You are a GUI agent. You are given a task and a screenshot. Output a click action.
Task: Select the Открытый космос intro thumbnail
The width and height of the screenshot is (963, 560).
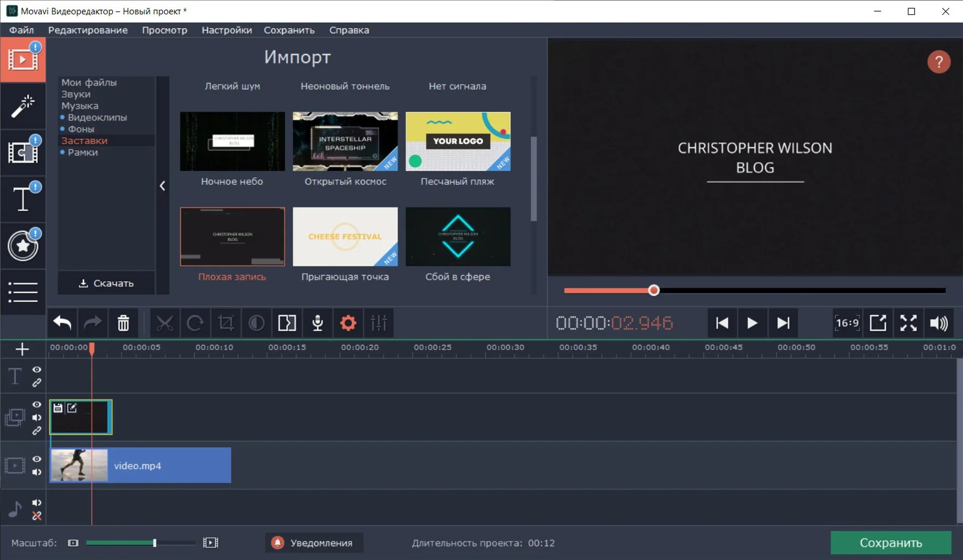[345, 141]
